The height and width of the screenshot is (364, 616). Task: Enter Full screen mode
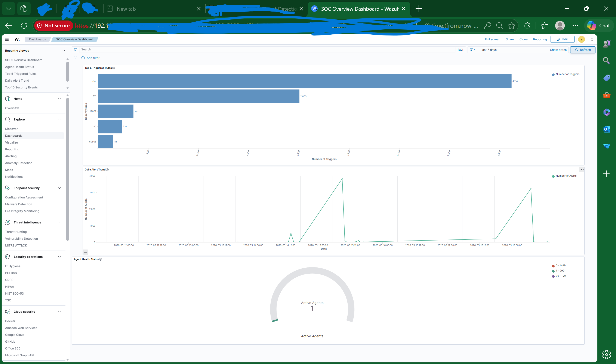[x=493, y=39]
